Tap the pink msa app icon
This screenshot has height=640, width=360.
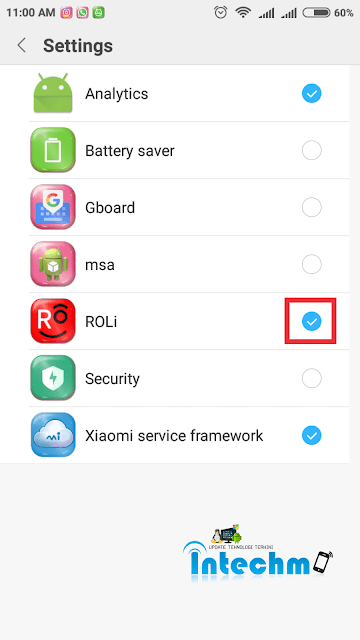coord(53,264)
